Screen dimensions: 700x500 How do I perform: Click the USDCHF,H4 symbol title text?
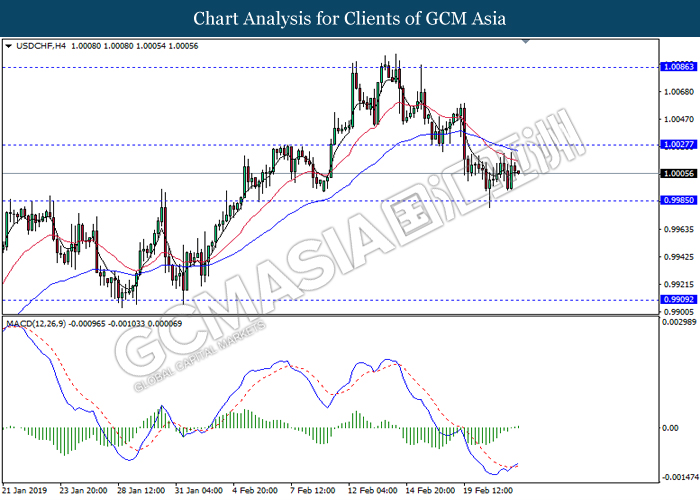tap(41, 46)
